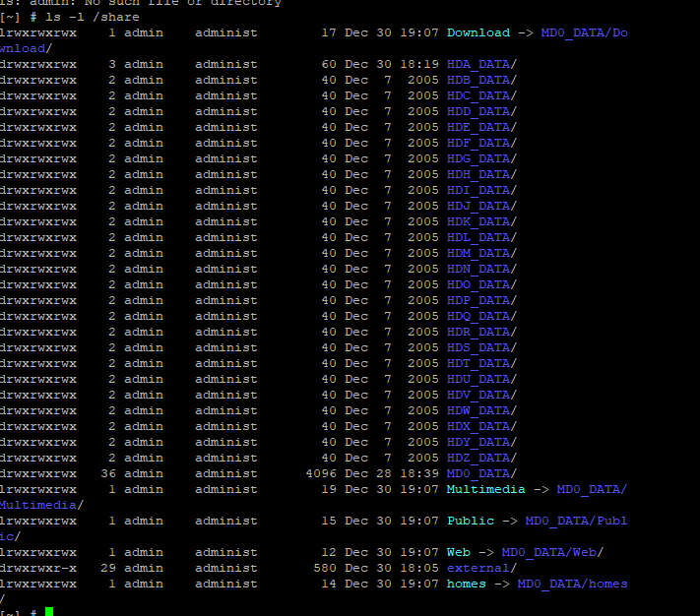
Task: Click the HDH_DATA/ directory name
Action: click(x=481, y=174)
